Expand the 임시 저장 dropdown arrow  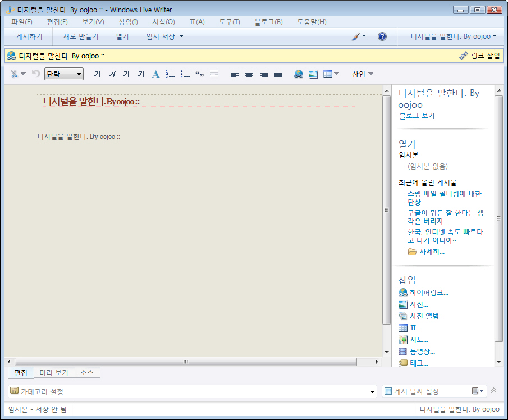181,36
